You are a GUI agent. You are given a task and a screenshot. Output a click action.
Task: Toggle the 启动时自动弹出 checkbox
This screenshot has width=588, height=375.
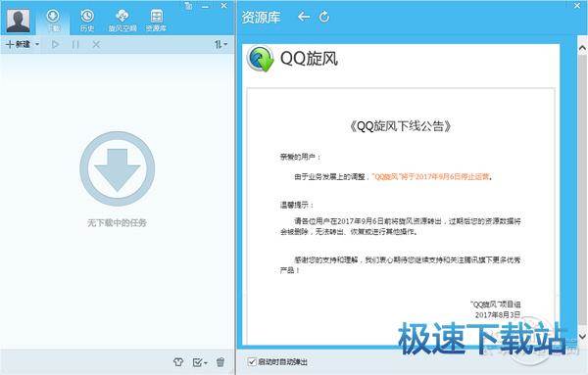pyautogui.click(x=252, y=362)
